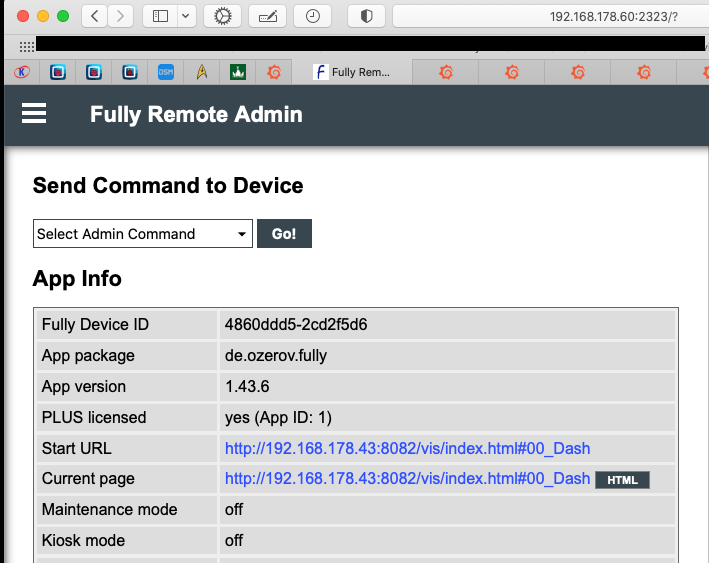This screenshot has height=563, width=709.
Task: Open the pinned green crown tab
Action: [237, 72]
